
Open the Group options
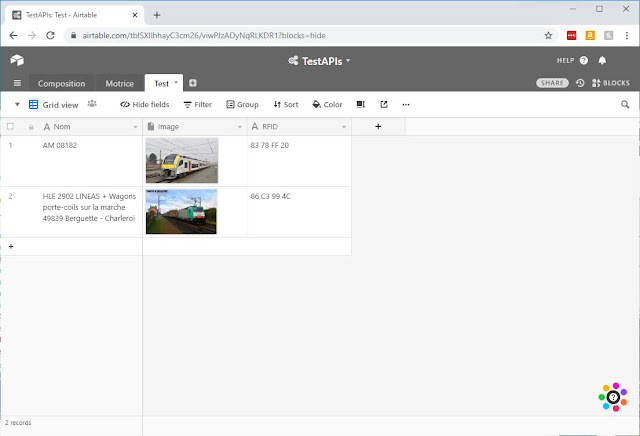[x=242, y=105]
